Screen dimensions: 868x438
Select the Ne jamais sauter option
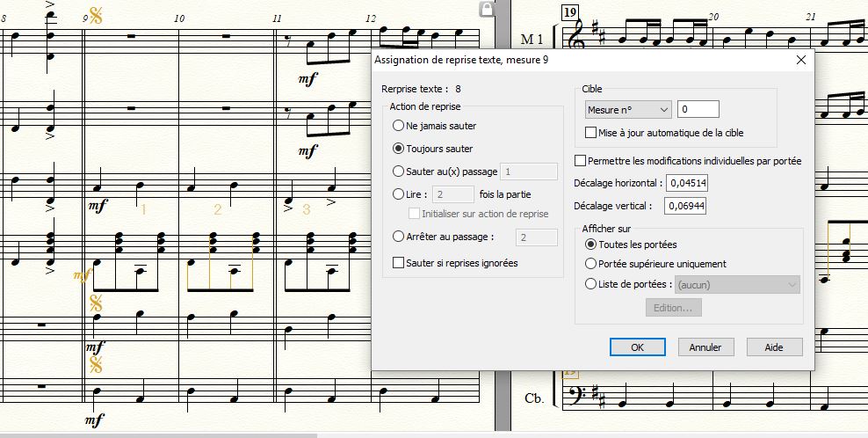click(399, 126)
